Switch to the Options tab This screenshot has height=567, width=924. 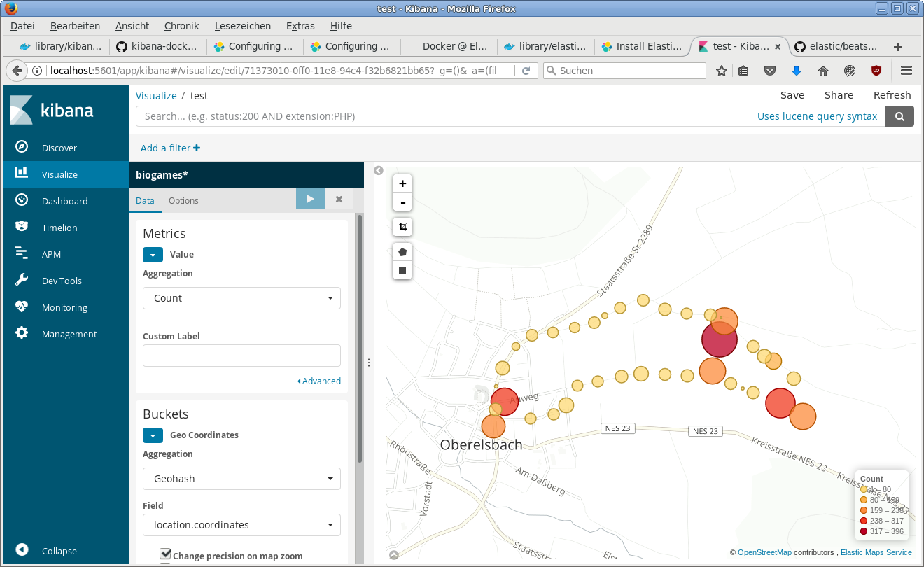click(x=183, y=201)
